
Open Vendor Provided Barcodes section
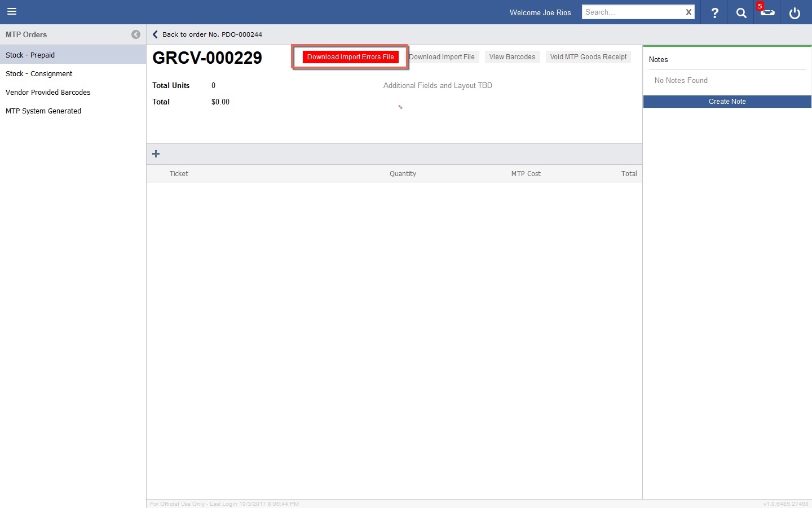point(48,93)
